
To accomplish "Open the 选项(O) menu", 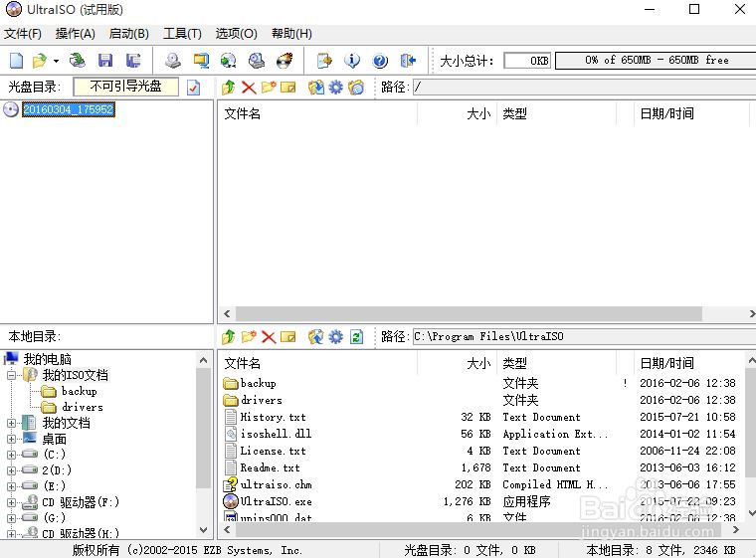I will tap(237, 34).
